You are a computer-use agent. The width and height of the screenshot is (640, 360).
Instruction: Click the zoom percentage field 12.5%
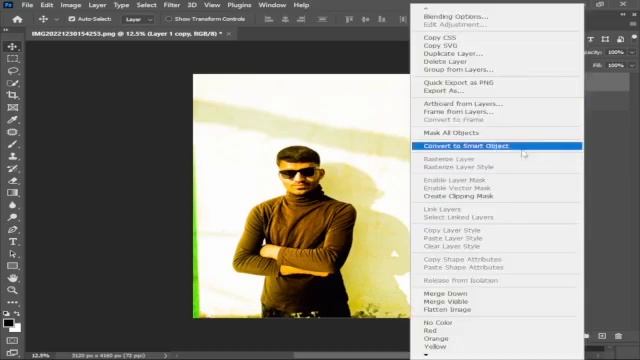[x=40, y=356]
